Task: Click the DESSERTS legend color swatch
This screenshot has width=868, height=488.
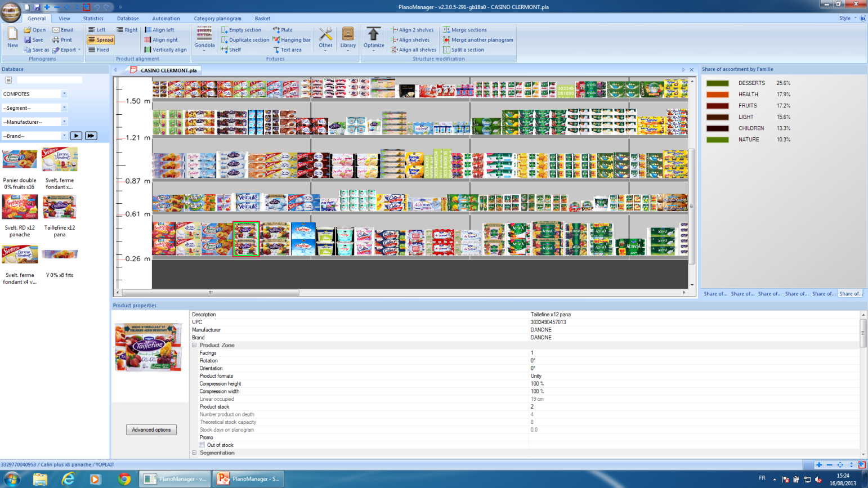Action: point(718,83)
